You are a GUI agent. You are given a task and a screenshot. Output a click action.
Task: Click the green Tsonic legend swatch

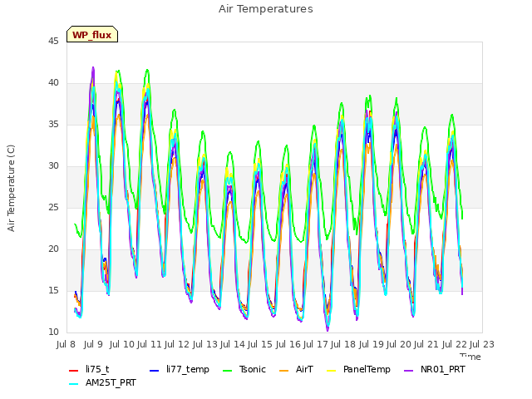click(x=228, y=371)
